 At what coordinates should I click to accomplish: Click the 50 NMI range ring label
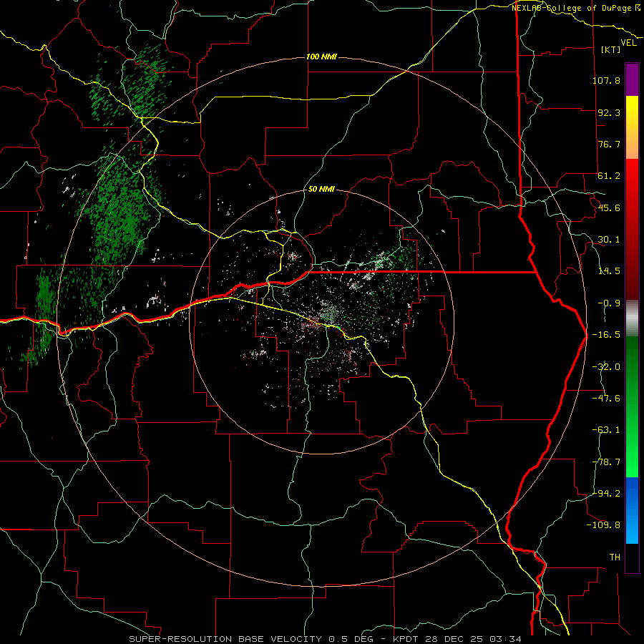(x=321, y=190)
